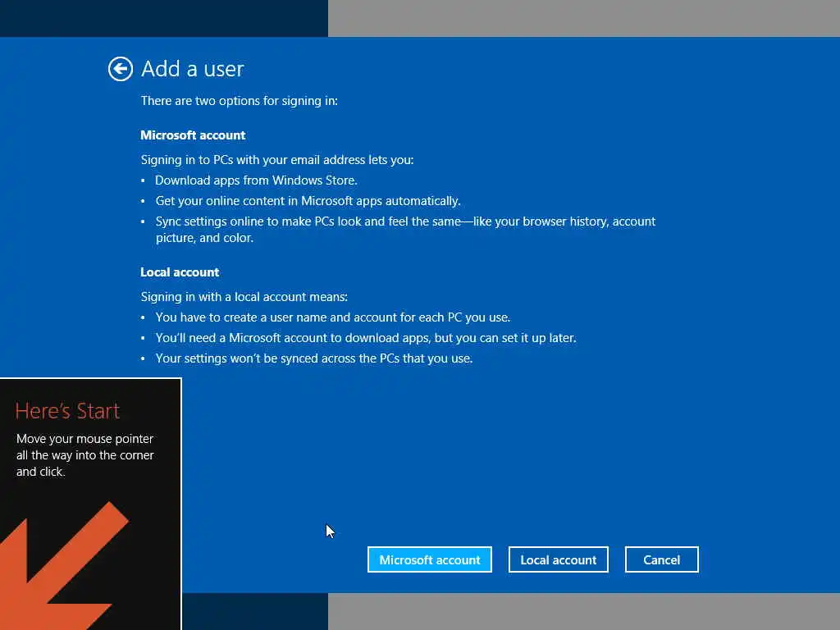Click "Your settings won't be synced" bullet
The height and width of the screenshot is (630, 840).
pos(314,358)
